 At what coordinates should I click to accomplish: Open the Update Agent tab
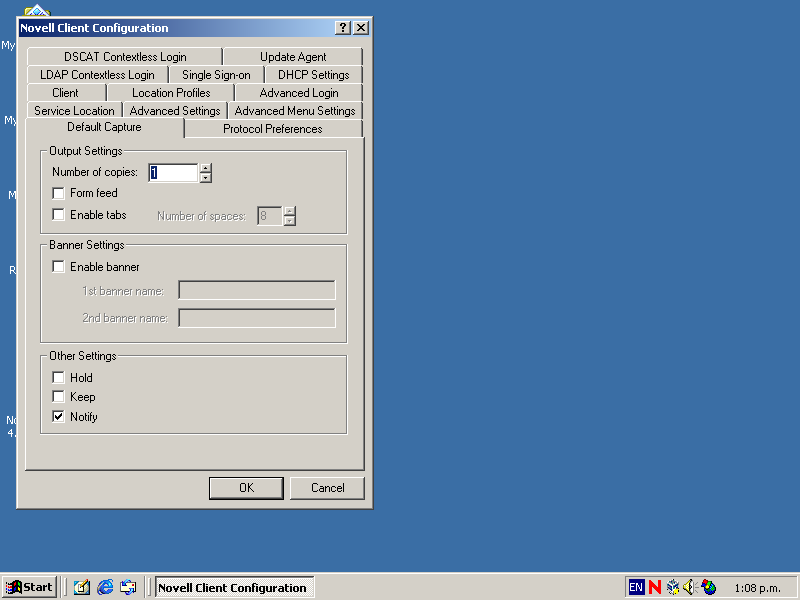click(293, 57)
